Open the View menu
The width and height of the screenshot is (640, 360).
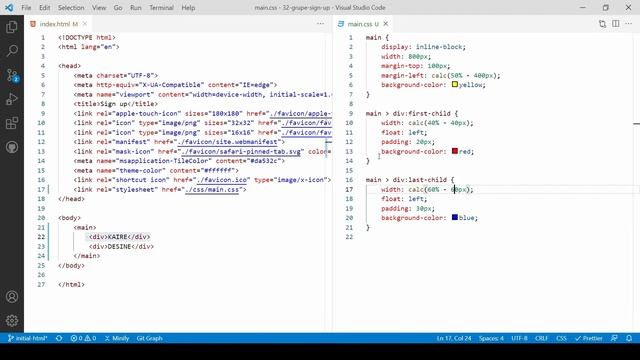click(x=99, y=8)
